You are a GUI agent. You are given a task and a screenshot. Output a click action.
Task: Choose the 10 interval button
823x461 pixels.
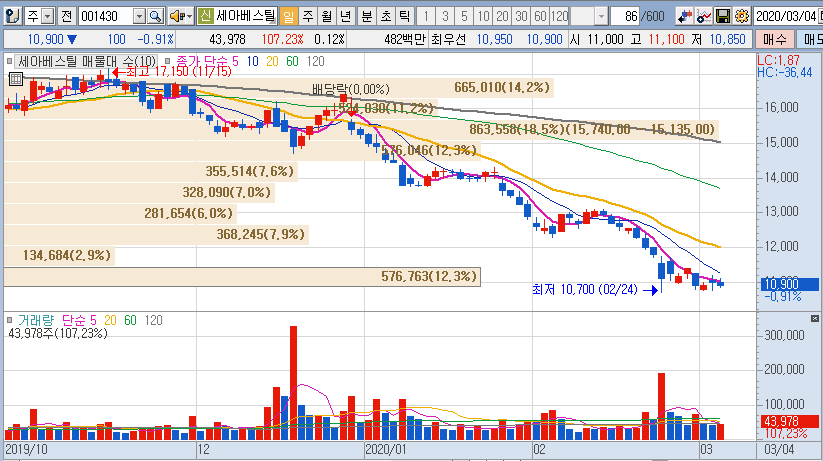point(483,16)
